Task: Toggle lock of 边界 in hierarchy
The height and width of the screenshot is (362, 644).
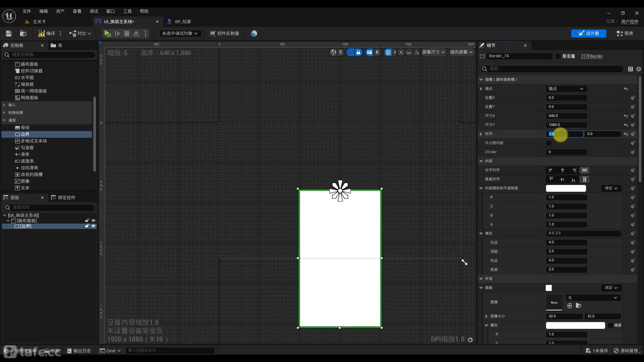Action: tap(87, 226)
